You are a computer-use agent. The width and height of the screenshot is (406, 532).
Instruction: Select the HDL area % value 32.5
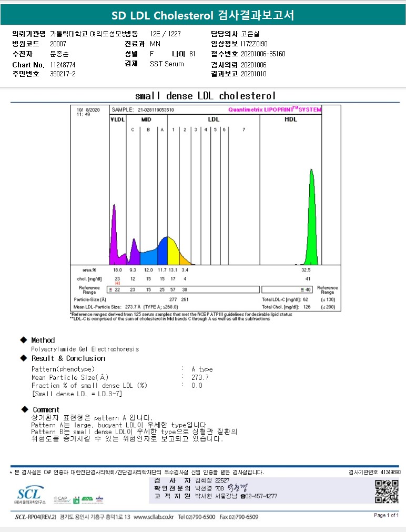coord(306,270)
